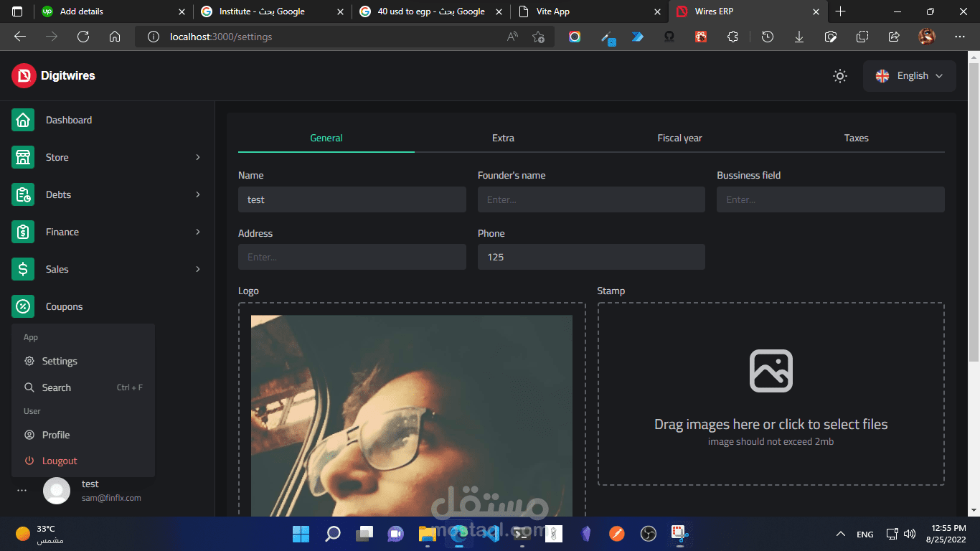Image resolution: width=980 pixels, height=551 pixels.
Task: Click the Digitwires logo icon
Action: click(x=24, y=75)
